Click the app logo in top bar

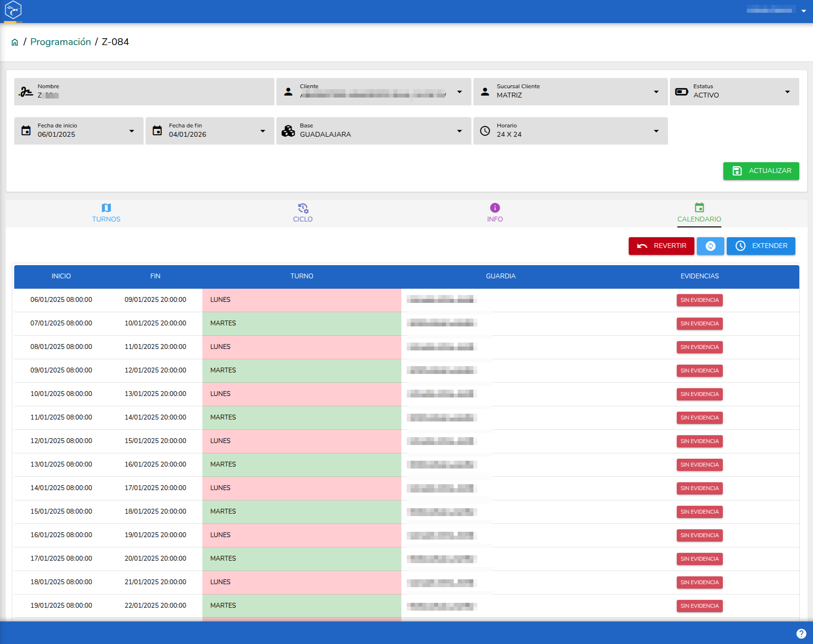pyautogui.click(x=13, y=10)
